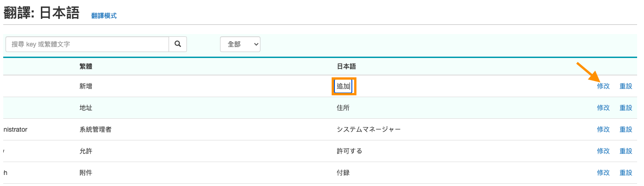Click 重設 for the 地址 row
Screen dimensions: 644x186
tap(626, 108)
